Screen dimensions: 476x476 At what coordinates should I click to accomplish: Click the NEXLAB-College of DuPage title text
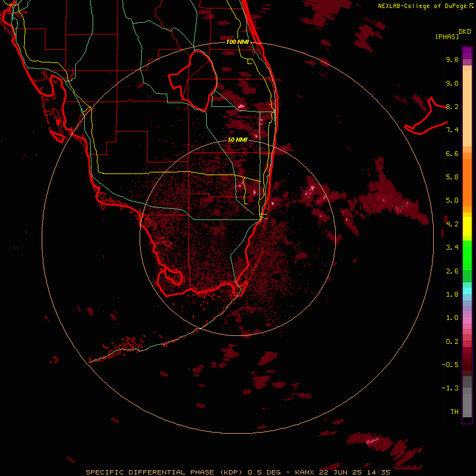[422, 6]
